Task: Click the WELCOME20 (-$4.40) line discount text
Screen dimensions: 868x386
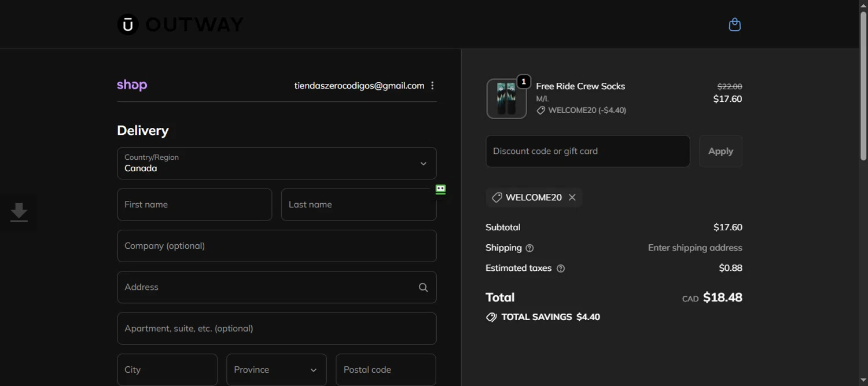Action: (x=587, y=110)
